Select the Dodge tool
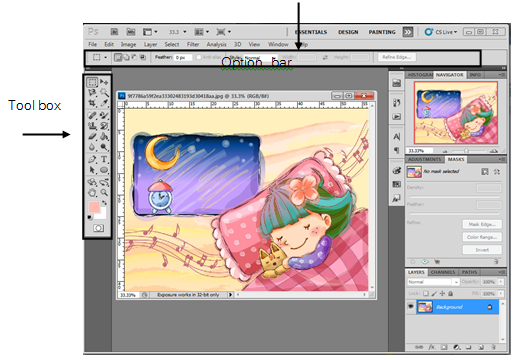 tap(104, 147)
